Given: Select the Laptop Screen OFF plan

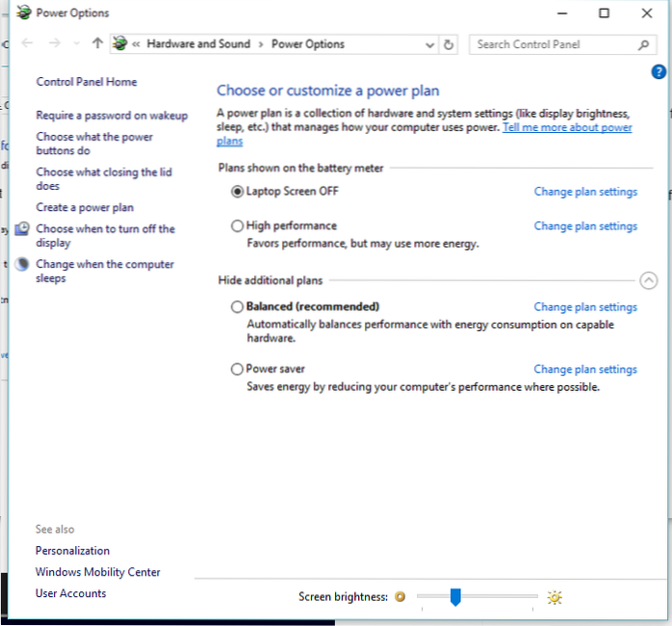Looking at the screenshot, I should (237, 192).
